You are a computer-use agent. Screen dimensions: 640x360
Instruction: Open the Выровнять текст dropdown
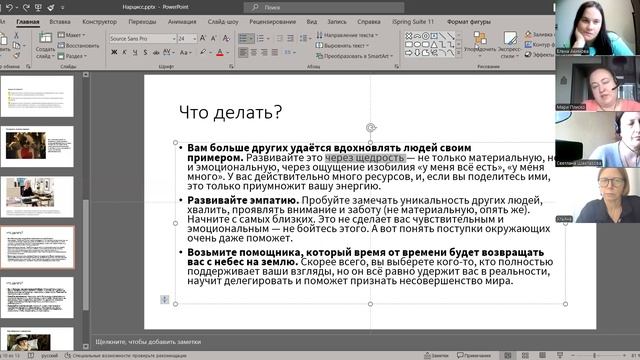[342, 45]
